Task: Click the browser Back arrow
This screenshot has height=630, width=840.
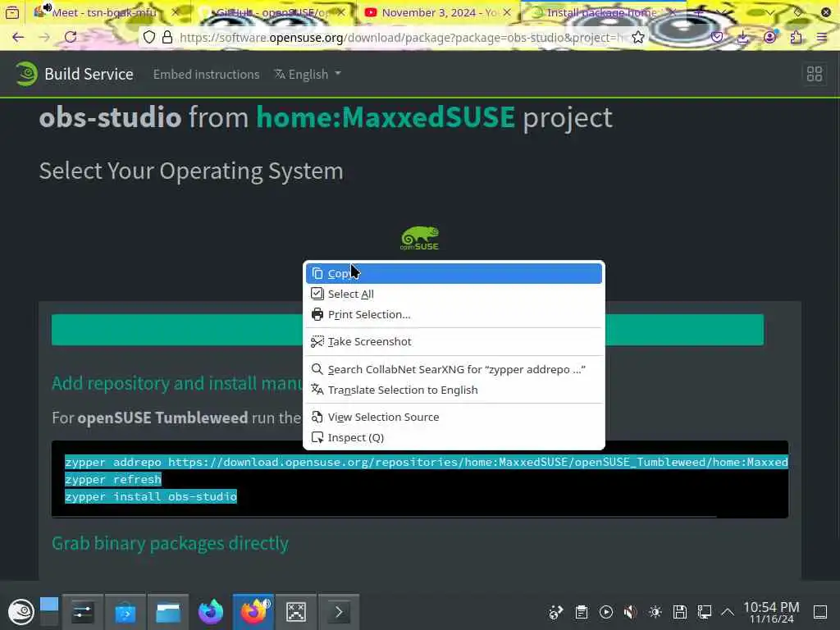Action: [18, 37]
